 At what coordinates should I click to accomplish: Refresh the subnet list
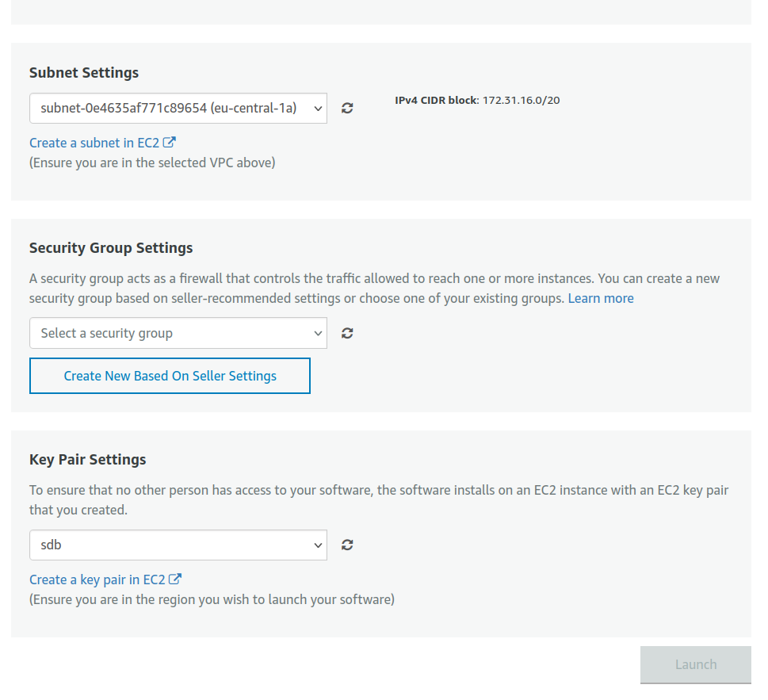coord(347,109)
